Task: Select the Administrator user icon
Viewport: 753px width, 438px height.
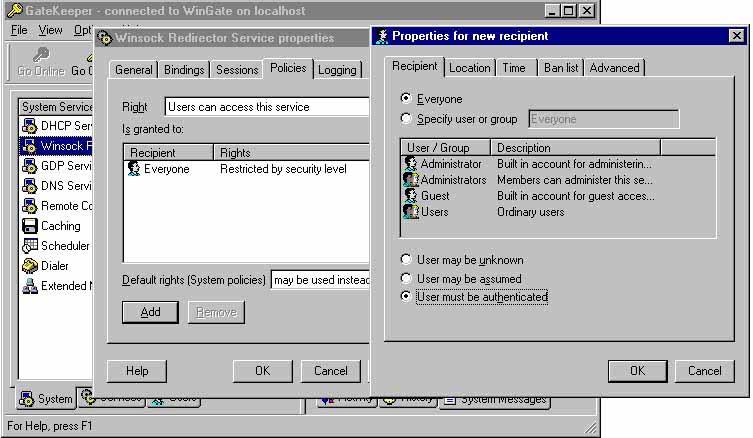Action: click(x=410, y=164)
